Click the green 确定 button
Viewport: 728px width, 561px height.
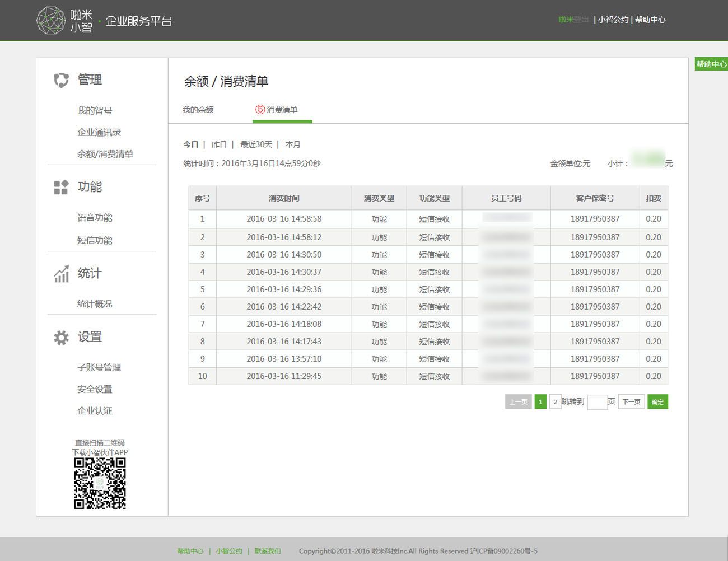pyautogui.click(x=657, y=401)
